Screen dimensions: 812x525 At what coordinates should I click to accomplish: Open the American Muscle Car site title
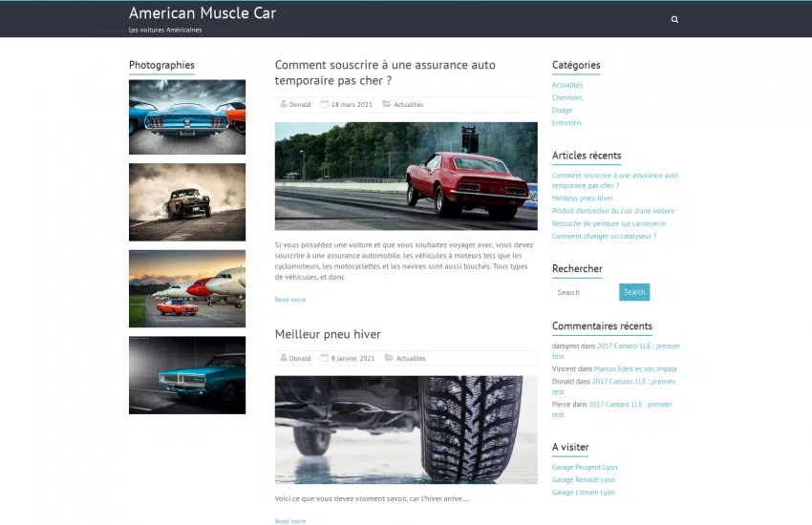tap(202, 13)
